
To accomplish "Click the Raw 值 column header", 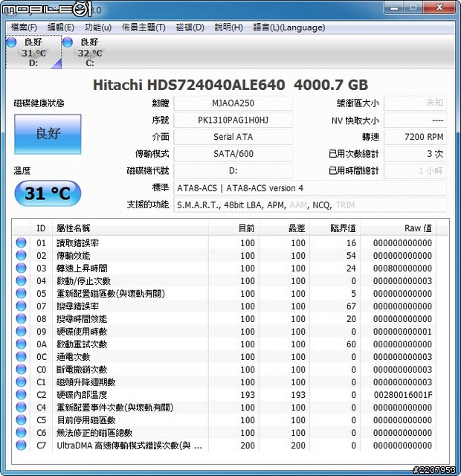I will (399, 228).
